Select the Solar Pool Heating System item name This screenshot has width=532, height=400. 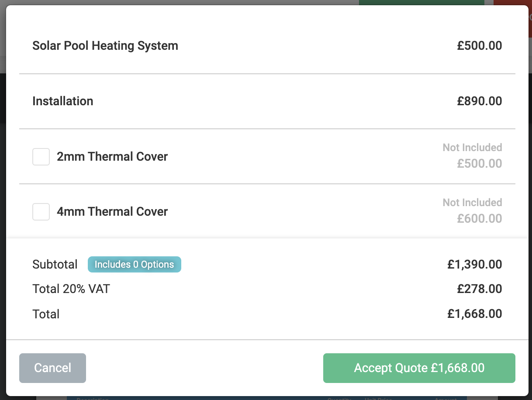click(x=105, y=46)
